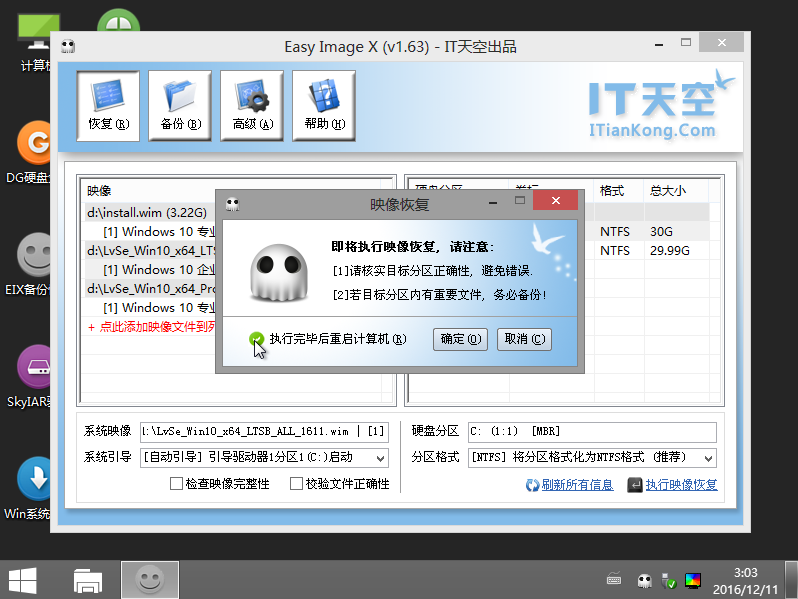This screenshot has width=798, height=599.
Task: Click the ghost icon in Easy Image X title bar
Action: click(x=68, y=46)
